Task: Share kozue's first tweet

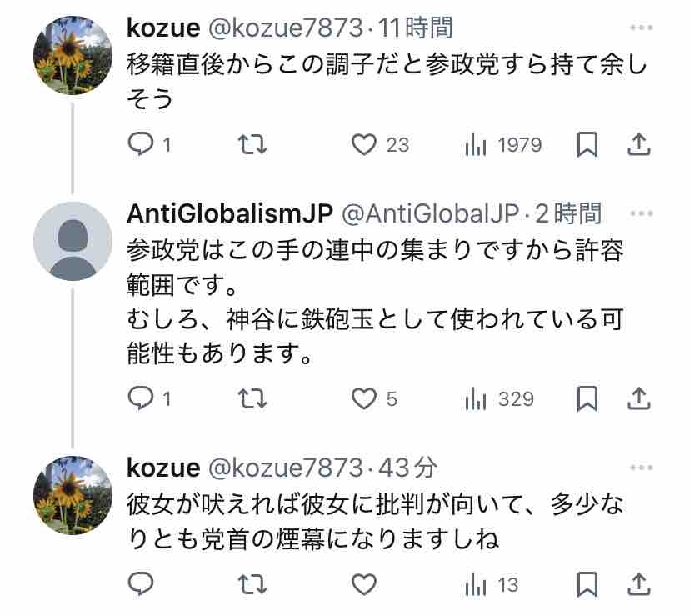Action: (x=639, y=144)
